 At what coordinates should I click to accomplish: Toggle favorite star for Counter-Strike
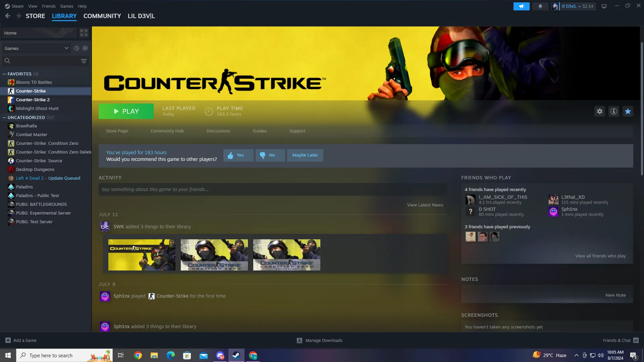628,111
